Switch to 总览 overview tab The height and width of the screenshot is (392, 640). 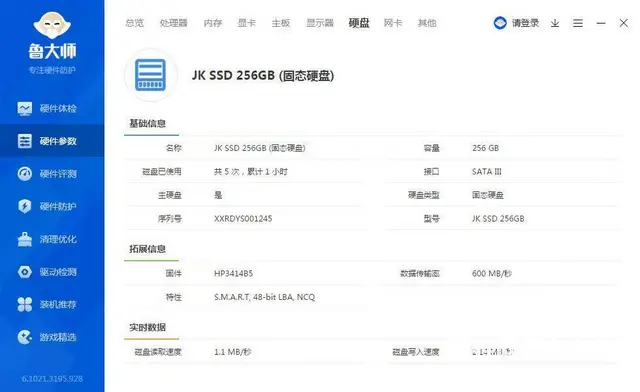click(x=135, y=23)
